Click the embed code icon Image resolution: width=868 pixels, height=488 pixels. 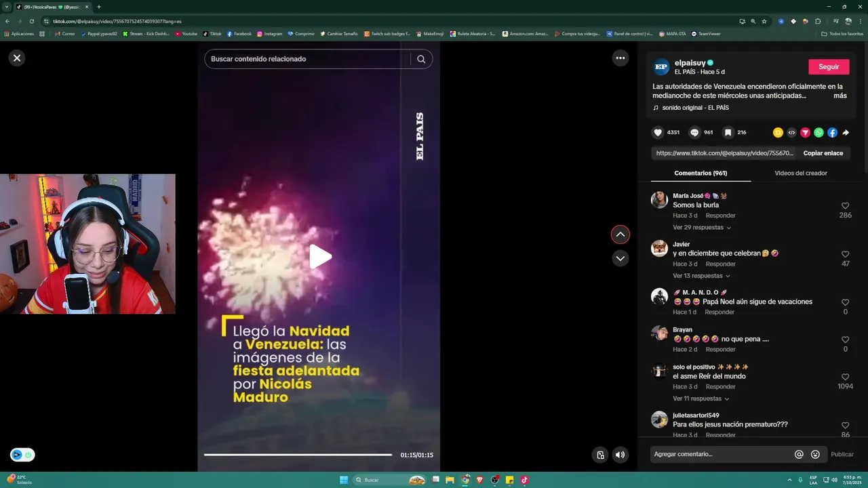click(791, 133)
